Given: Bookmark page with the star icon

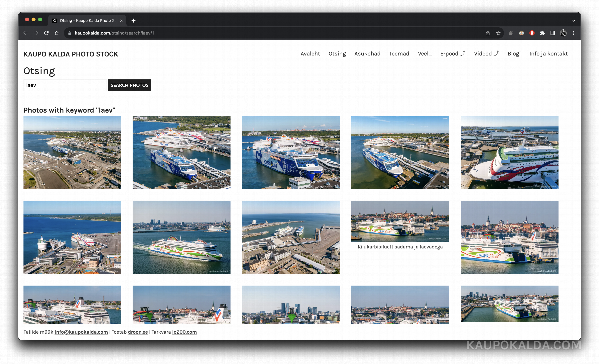Looking at the screenshot, I should pyautogui.click(x=498, y=33).
